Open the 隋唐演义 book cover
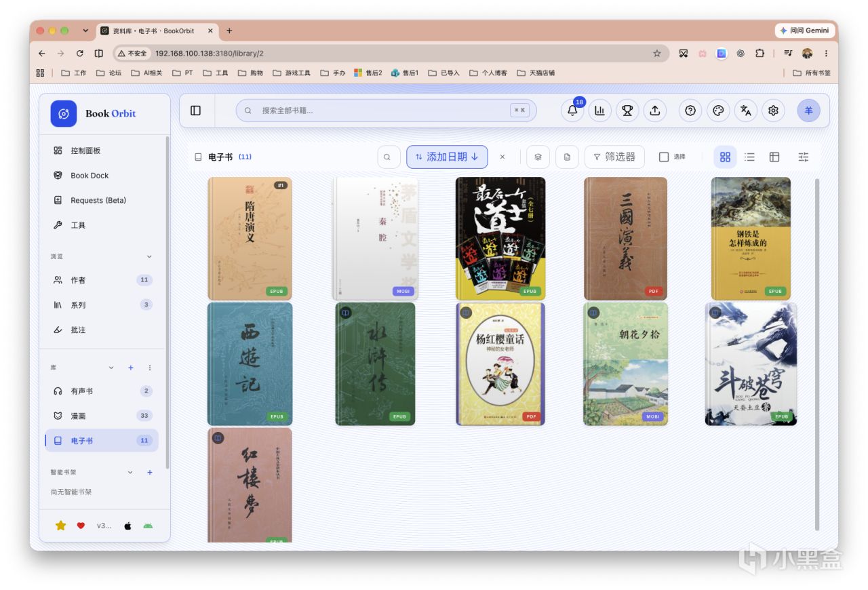Image resolution: width=868 pixels, height=590 pixels. 250,239
